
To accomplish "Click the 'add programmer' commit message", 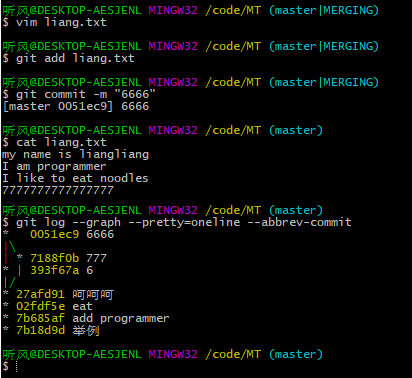I will [x=121, y=318].
